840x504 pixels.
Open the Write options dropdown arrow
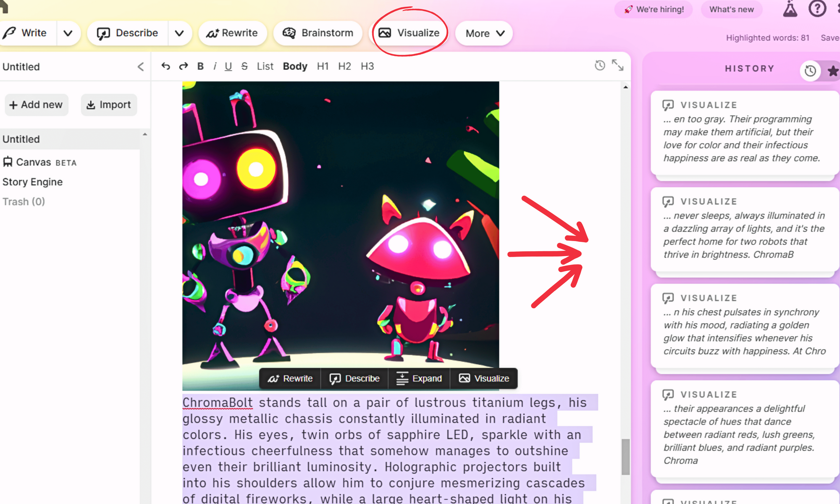68,33
